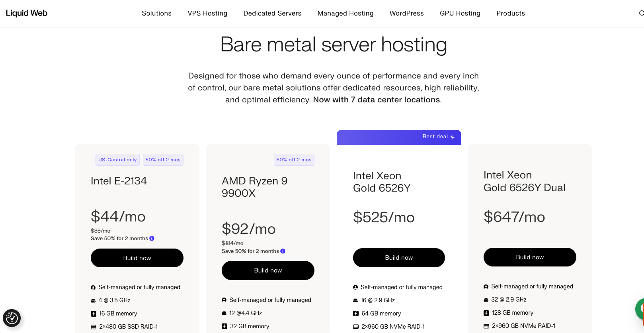Open the GPU Hosting menu
The image size is (644, 333).
[460, 13]
